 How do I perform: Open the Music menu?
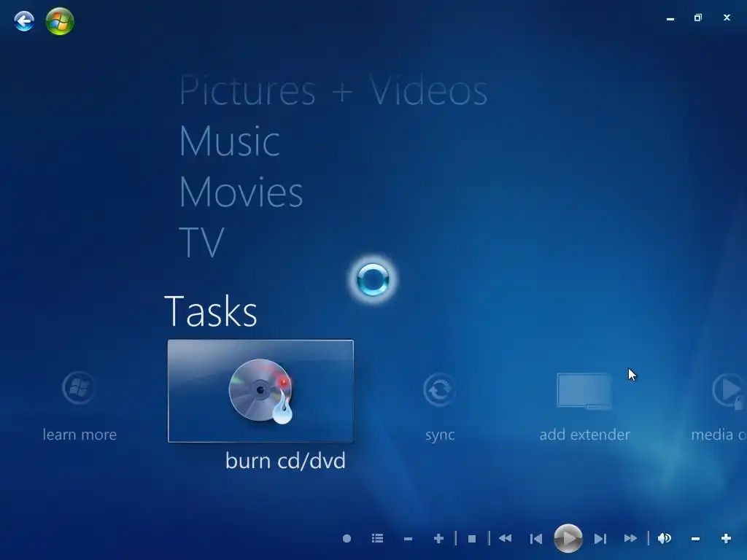pos(229,141)
